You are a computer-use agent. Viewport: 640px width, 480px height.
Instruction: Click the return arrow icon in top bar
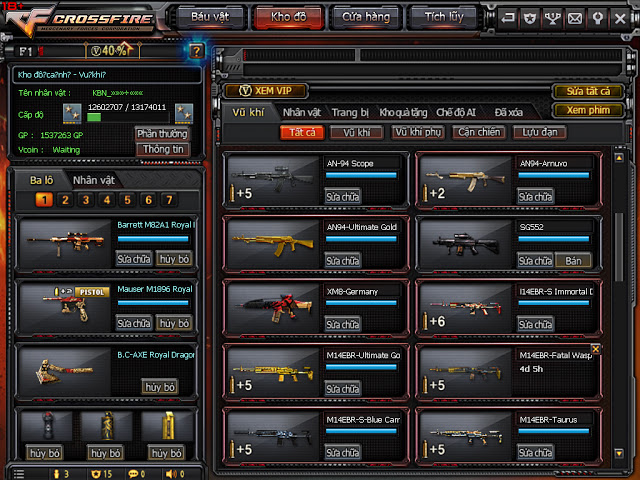tap(508, 18)
